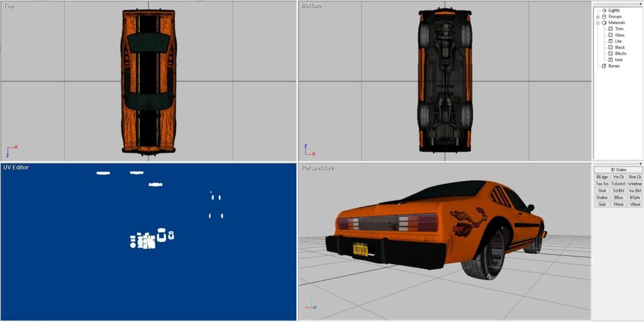Expand the Groups tree node
The width and height of the screenshot is (644, 322).
pos(598,16)
